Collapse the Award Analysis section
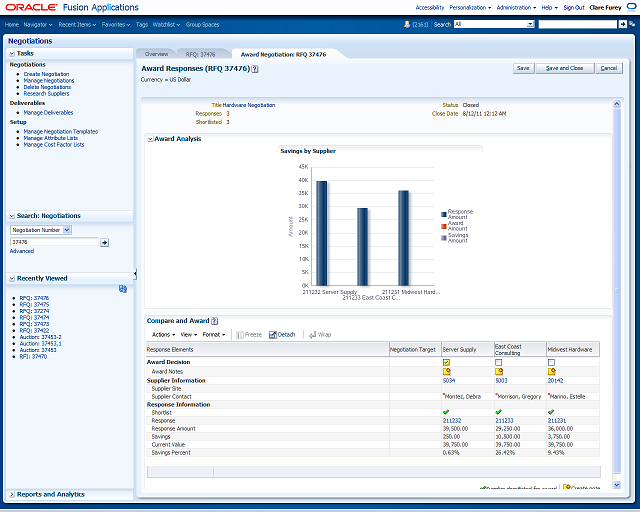The width and height of the screenshot is (640, 512). coord(150,139)
